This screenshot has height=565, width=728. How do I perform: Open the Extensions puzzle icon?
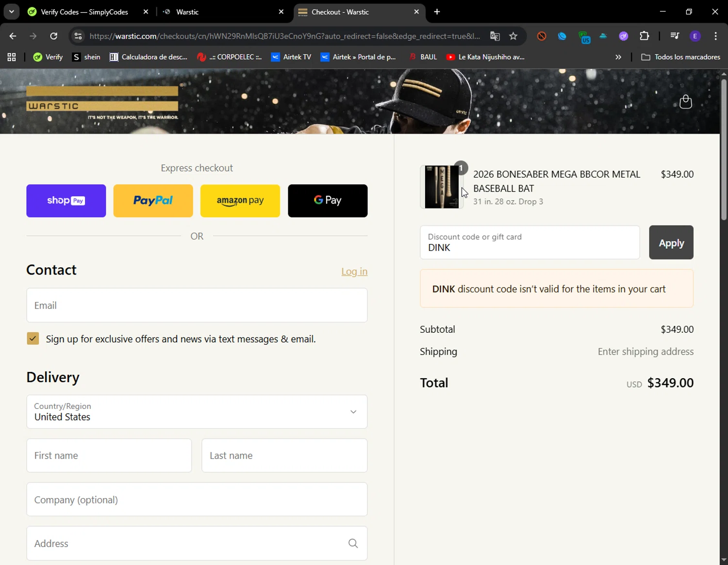(645, 36)
